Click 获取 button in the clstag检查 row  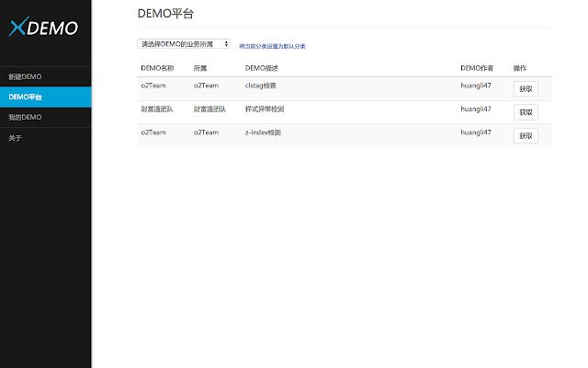(526, 89)
